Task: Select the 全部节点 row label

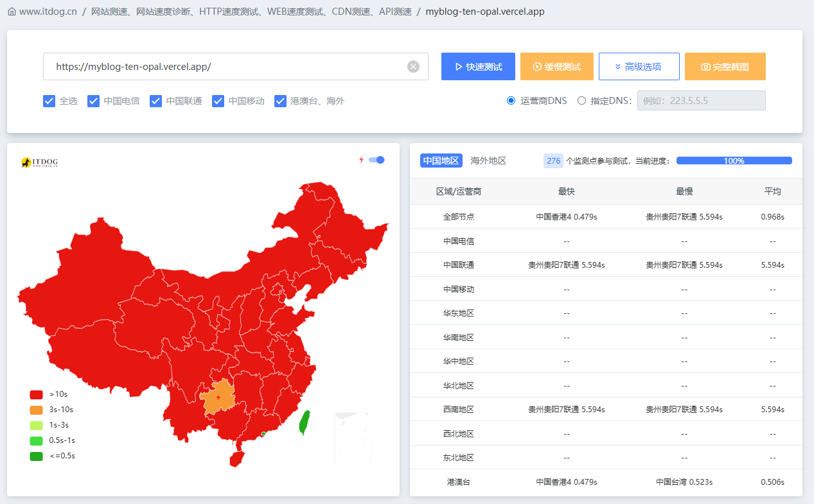Action: pos(459,217)
